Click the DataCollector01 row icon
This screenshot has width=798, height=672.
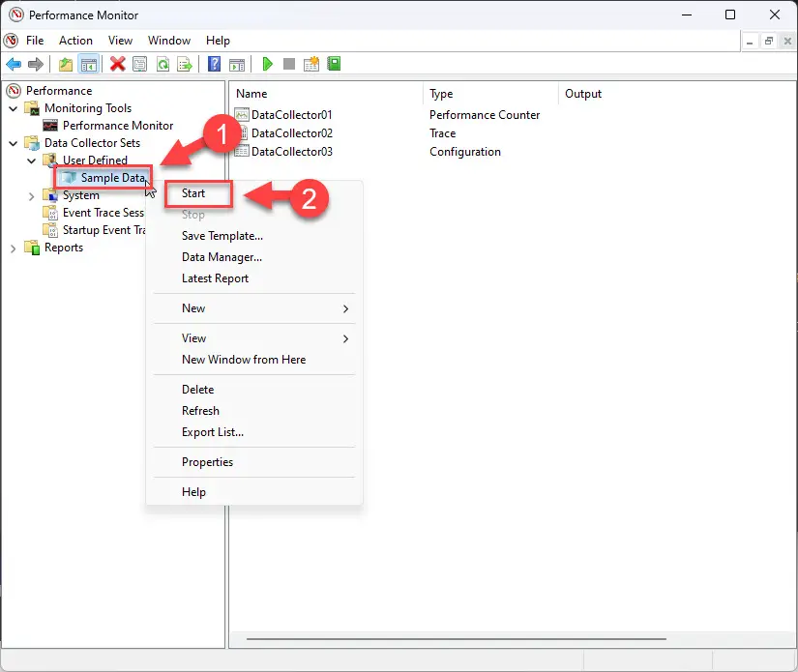[242, 114]
